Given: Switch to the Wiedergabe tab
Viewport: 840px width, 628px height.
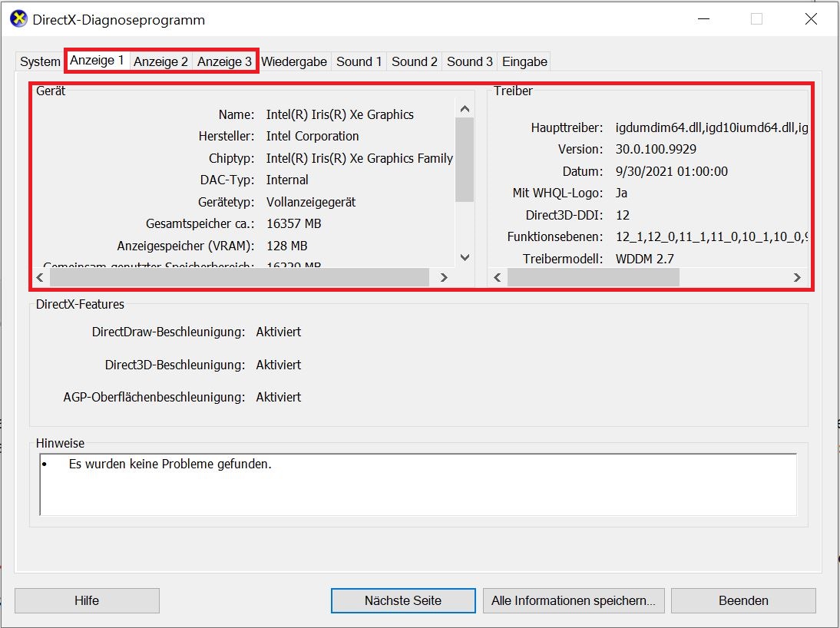Looking at the screenshot, I should [x=293, y=61].
